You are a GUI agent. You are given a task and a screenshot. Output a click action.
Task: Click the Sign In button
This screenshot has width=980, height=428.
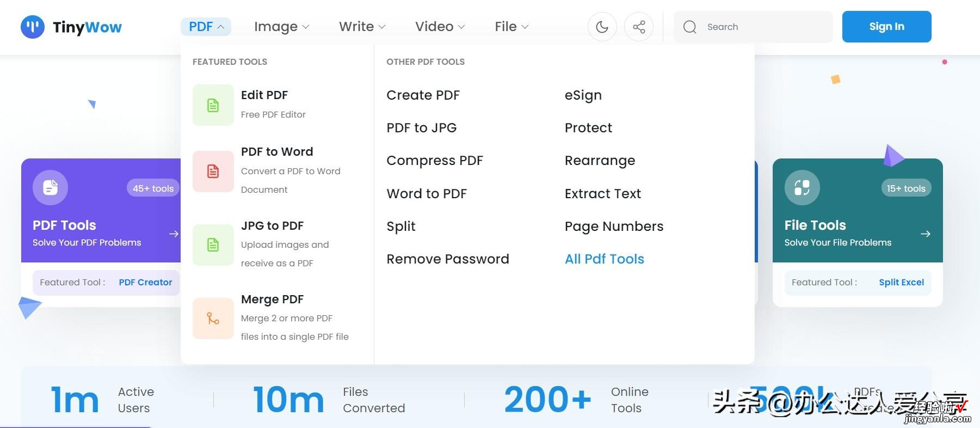887,27
